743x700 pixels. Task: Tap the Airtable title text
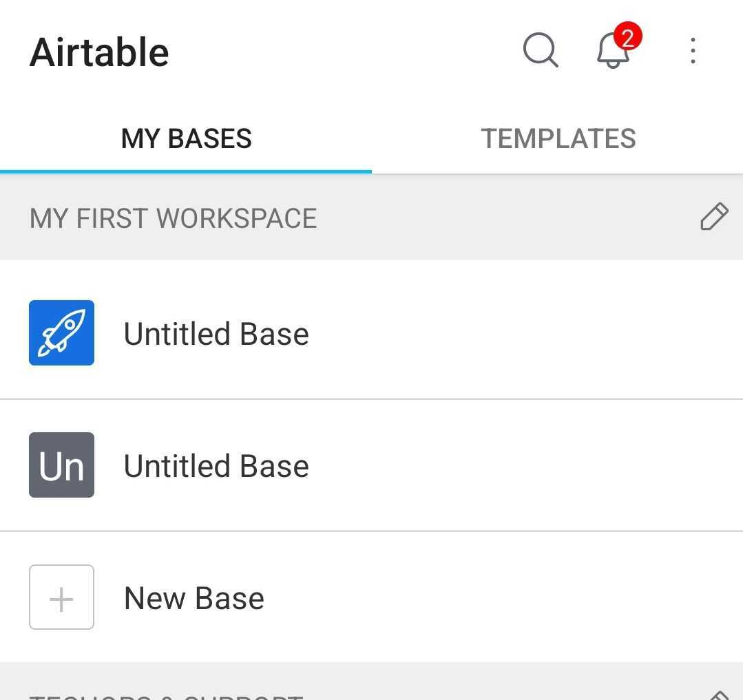point(99,52)
